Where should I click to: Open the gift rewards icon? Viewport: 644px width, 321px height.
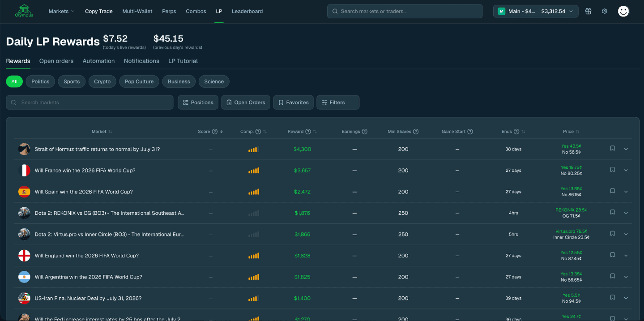coord(588,11)
